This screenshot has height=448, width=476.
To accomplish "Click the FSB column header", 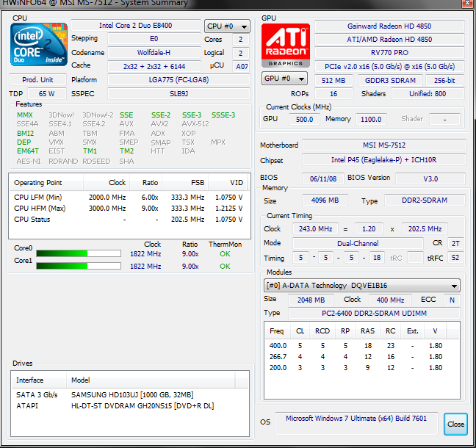I will (x=185, y=182).
